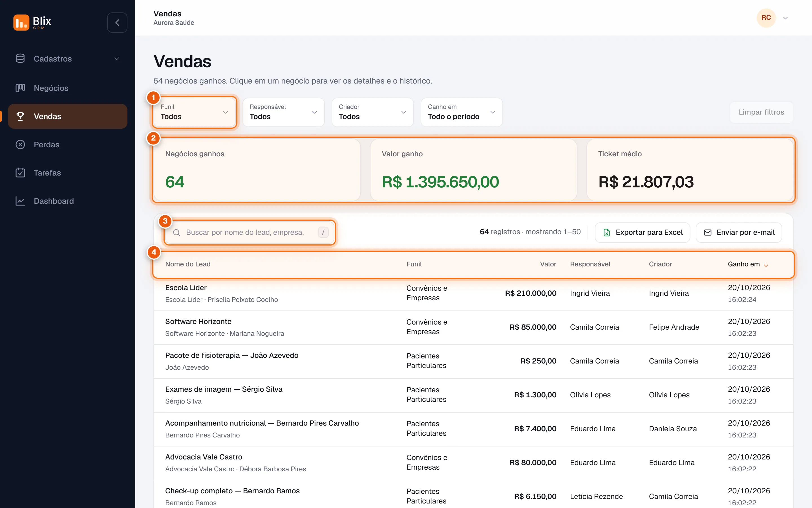Image resolution: width=812 pixels, height=508 pixels.
Task: Click the slash shortcut badge in search
Action: 323,232
